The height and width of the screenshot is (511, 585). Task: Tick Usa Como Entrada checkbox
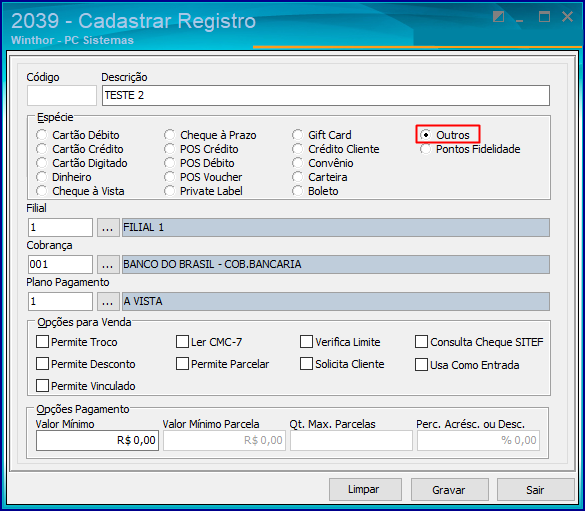[421, 365]
